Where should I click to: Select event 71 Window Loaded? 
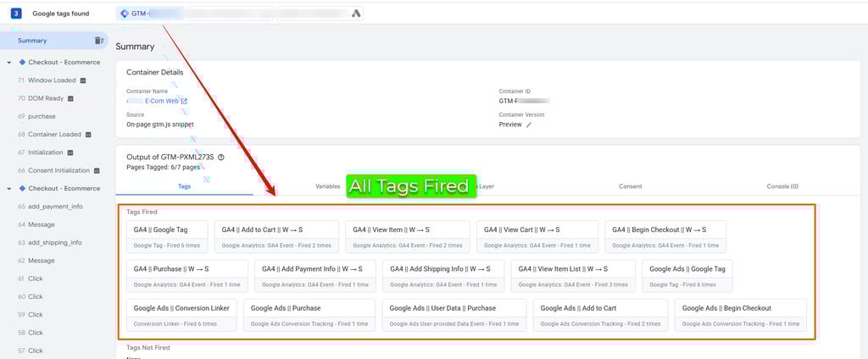tap(53, 80)
